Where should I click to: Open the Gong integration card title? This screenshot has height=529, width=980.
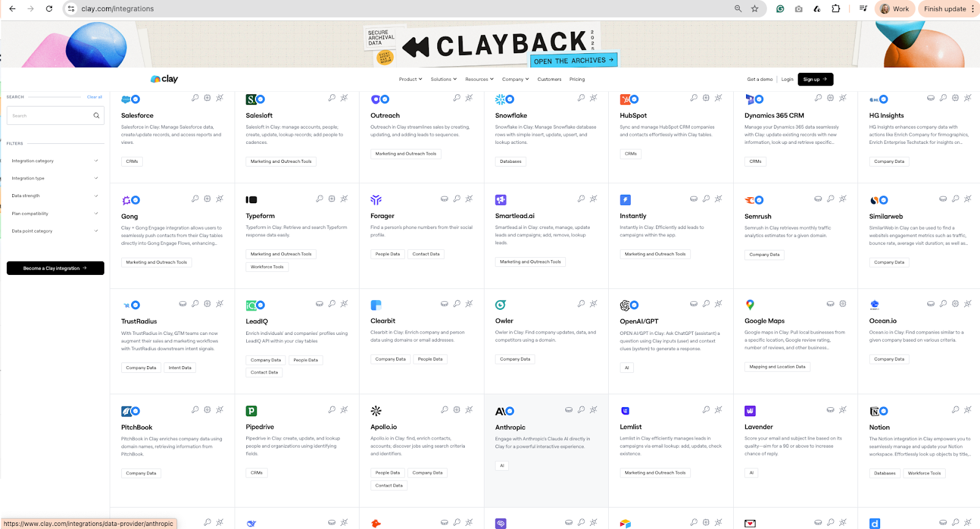(129, 216)
